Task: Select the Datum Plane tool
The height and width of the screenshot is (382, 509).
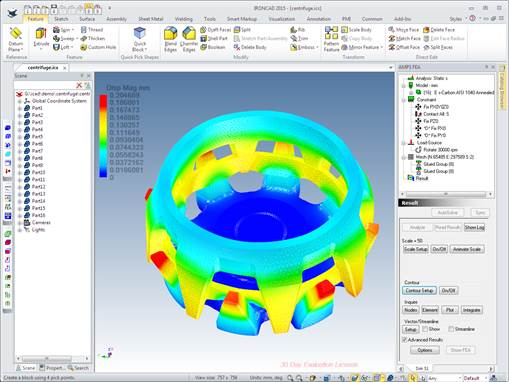Action: tap(16, 40)
